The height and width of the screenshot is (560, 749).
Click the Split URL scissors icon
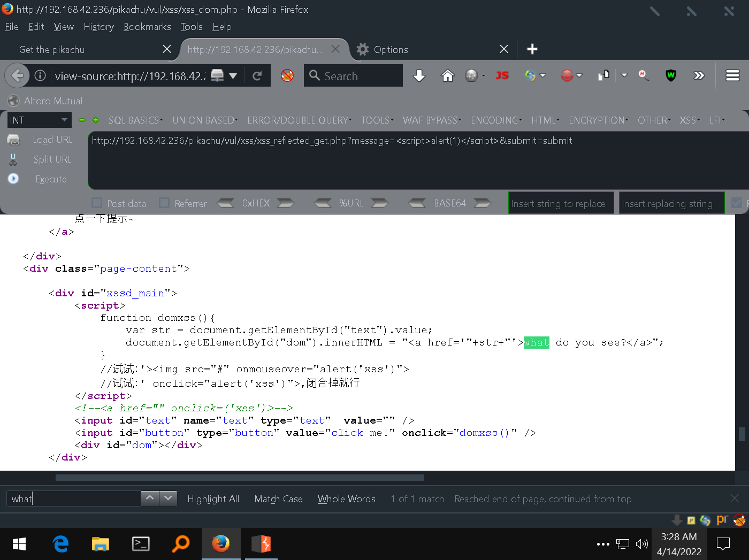[13, 159]
